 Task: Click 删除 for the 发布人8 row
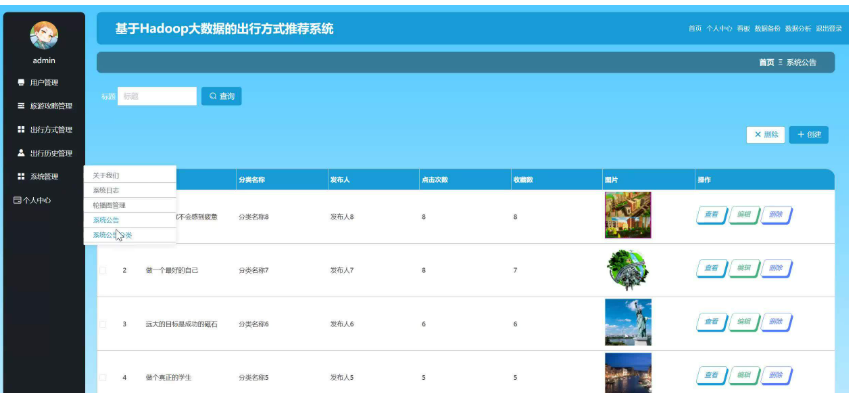click(776, 215)
